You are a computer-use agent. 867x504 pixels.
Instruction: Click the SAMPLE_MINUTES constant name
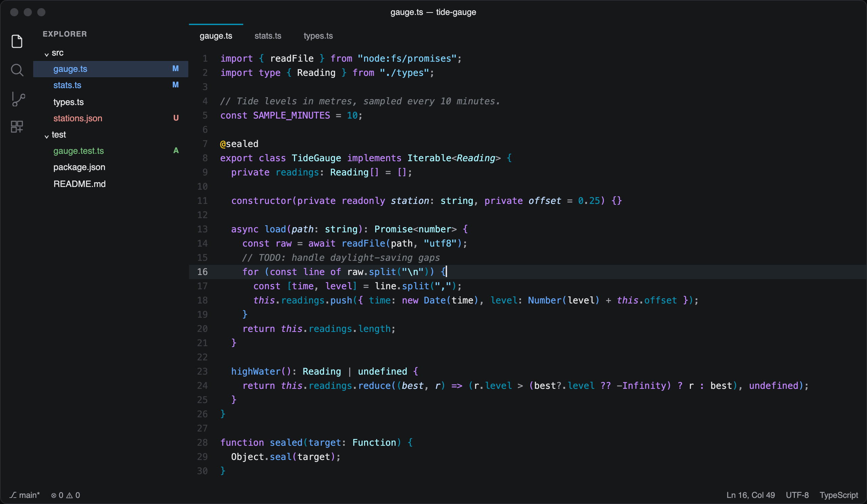(x=291, y=115)
